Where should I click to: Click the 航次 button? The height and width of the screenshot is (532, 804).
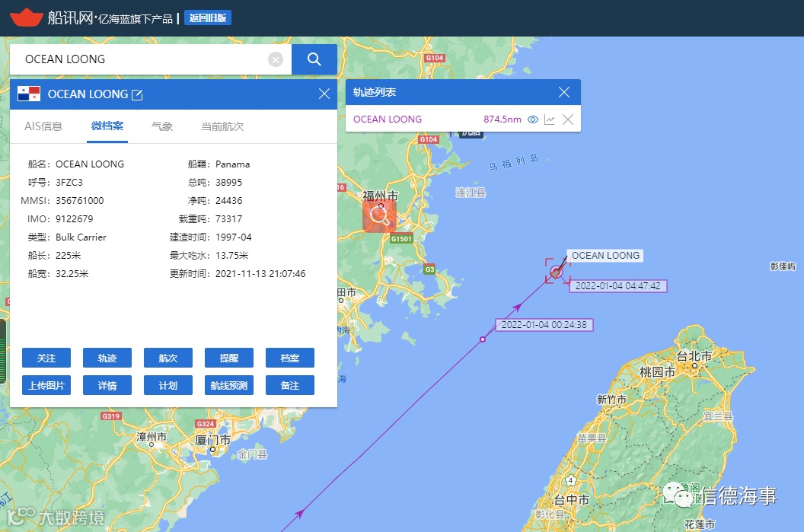[x=168, y=358]
